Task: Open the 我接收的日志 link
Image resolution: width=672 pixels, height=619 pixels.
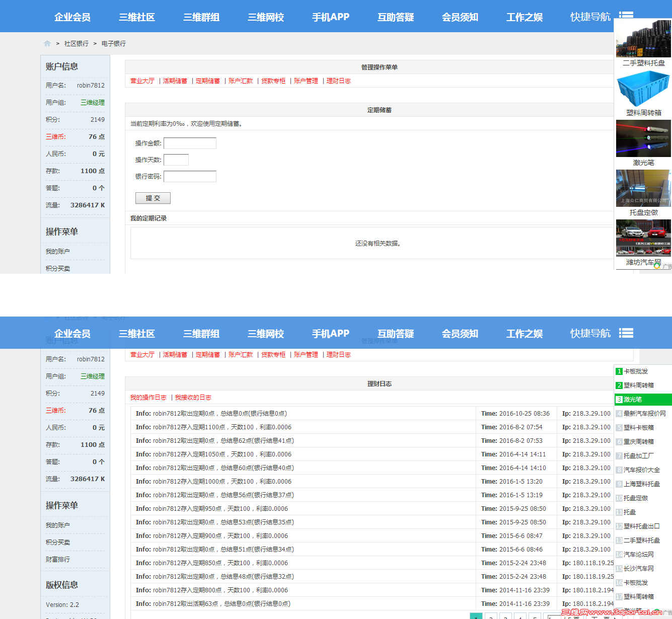Action: point(193,398)
